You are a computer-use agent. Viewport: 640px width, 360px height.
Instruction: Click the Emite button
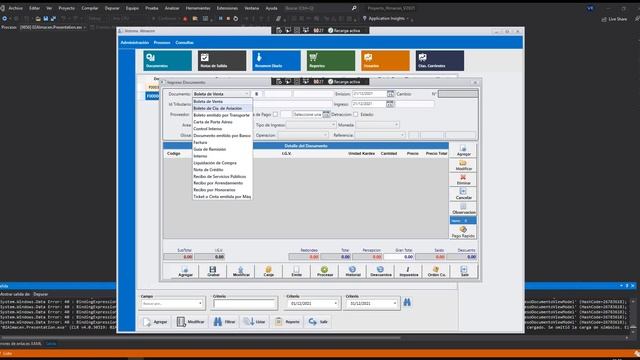pyautogui.click(x=297, y=271)
